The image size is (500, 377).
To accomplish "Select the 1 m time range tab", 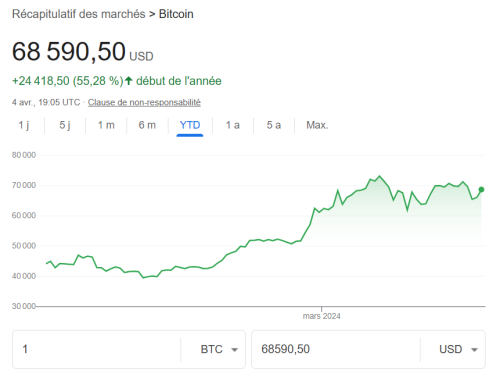I will coord(106,125).
